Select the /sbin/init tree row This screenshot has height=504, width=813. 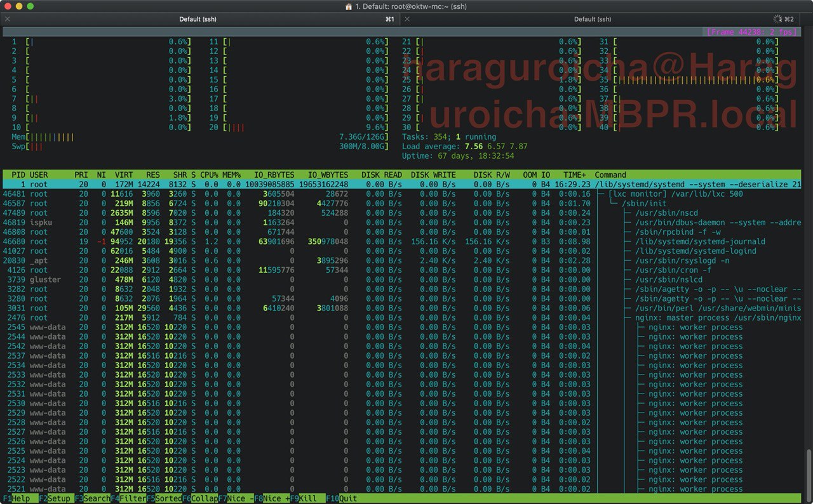pyautogui.click(x=401, y=204)
